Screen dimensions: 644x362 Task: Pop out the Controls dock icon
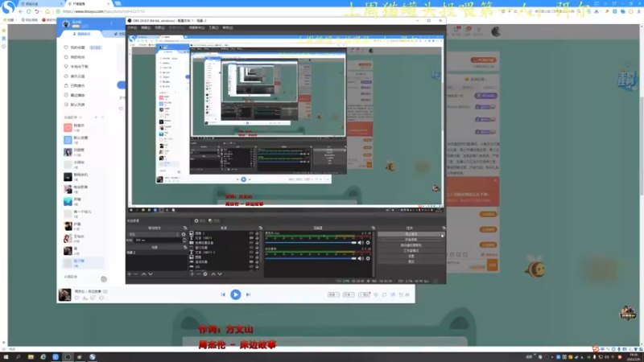click(444, 228)
